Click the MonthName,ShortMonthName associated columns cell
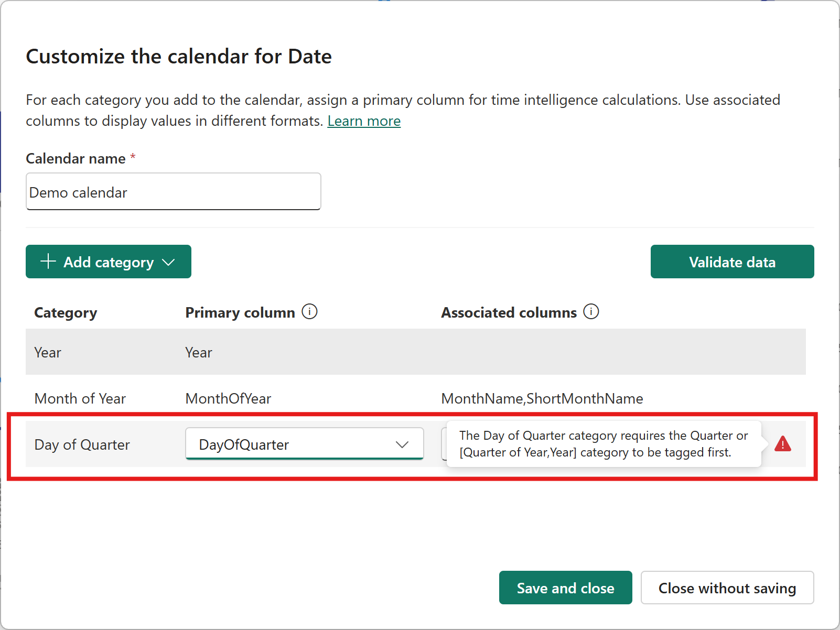This screenshot has width=840, height=630. click(542, 398)
